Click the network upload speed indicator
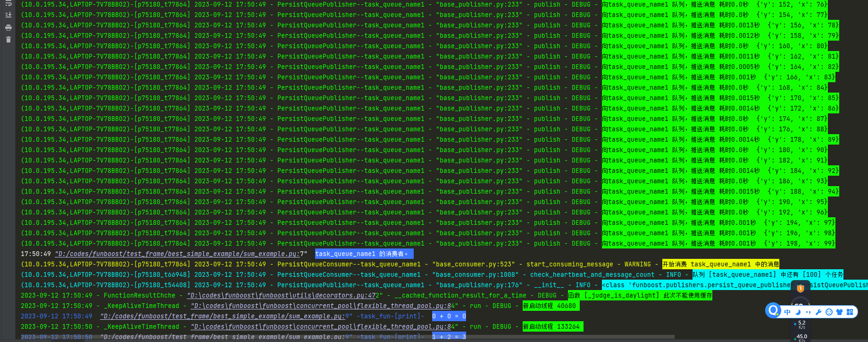This screenshot has height=342, width=868. pyautogui.click(x=801, y=325)
